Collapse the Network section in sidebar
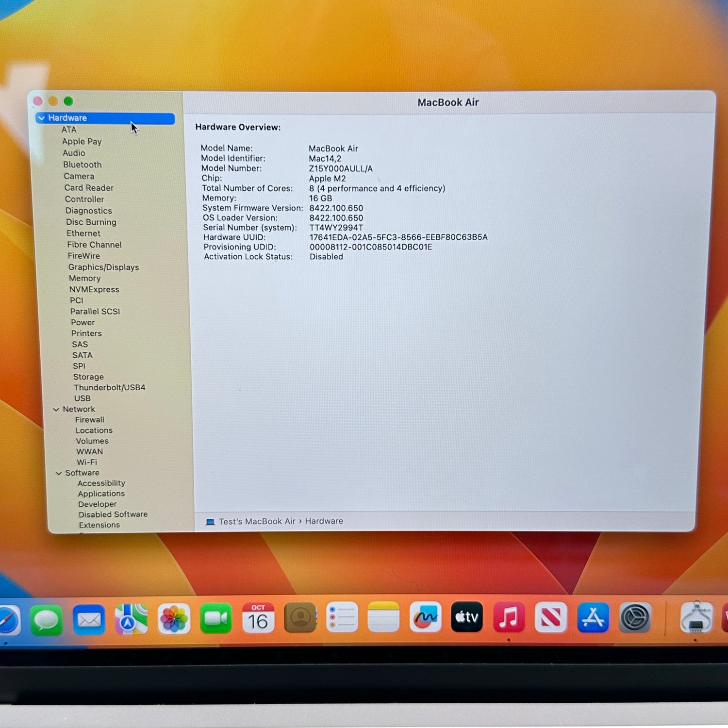 point(56,410)
